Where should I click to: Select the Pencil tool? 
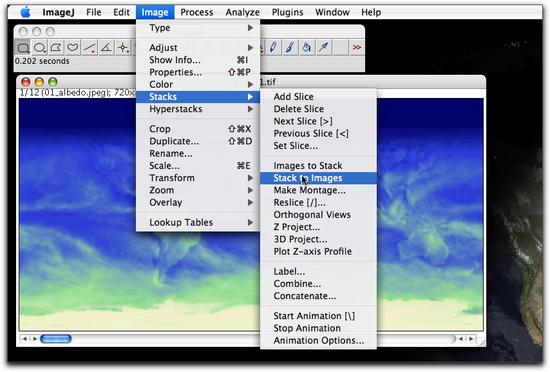(x=273, y=47)
